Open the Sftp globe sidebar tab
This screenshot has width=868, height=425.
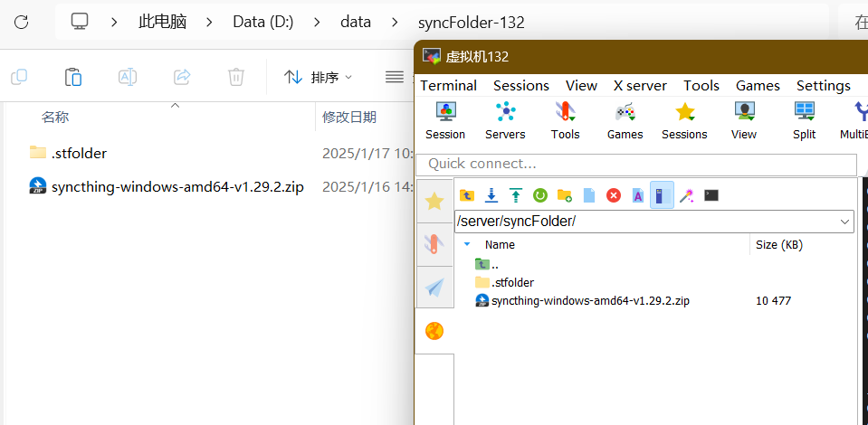434,331
